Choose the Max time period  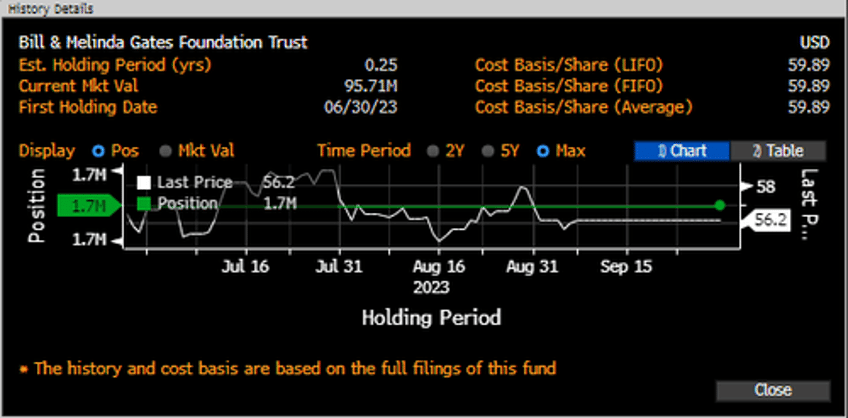click(x=542, y=151)
